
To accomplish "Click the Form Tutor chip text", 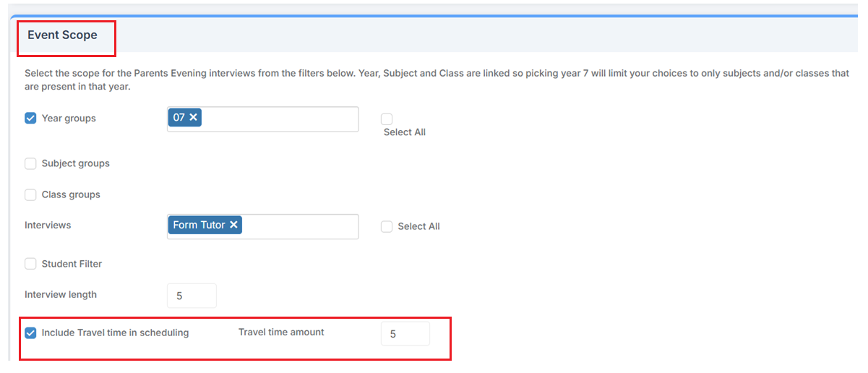I will pyautogui.click(x=199, y=225).
